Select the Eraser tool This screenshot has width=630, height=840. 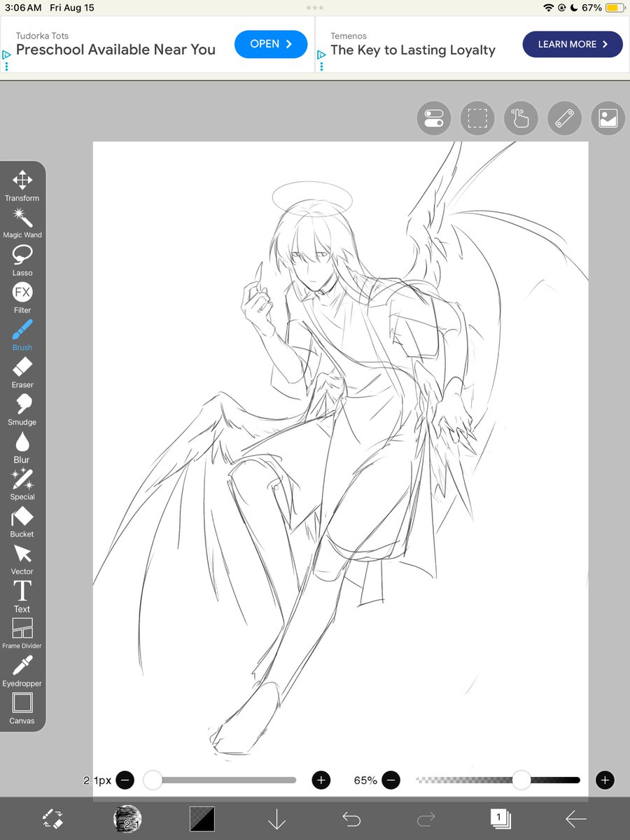(x=22, y=372)
